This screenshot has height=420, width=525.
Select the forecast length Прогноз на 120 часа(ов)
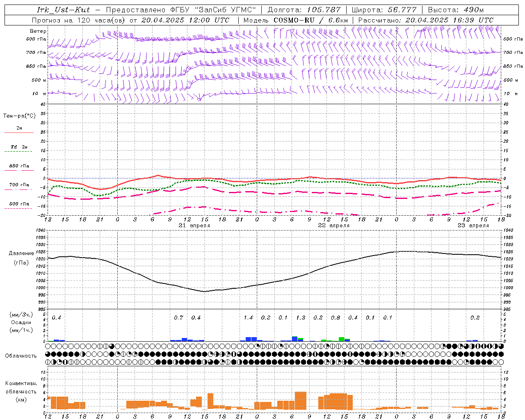(79, 20)
